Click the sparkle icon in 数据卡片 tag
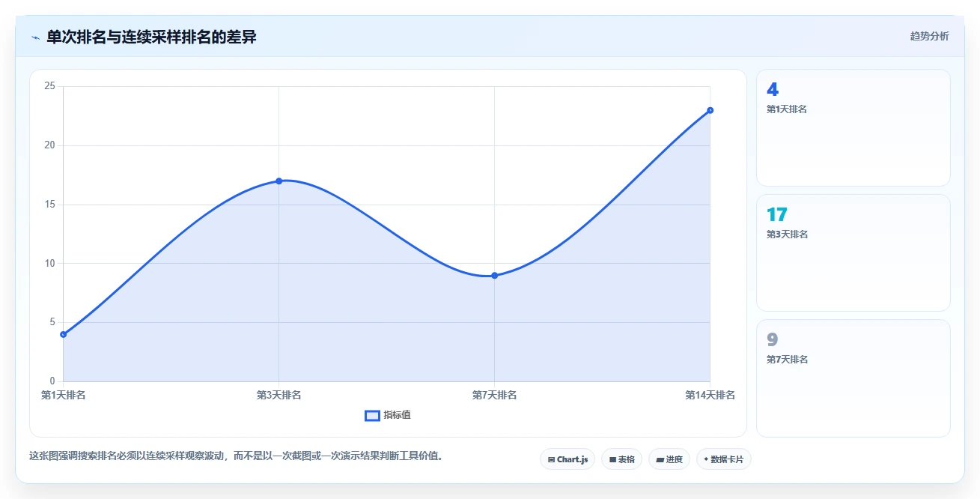The width and height of the screenshot is (980, 499). 706,459
